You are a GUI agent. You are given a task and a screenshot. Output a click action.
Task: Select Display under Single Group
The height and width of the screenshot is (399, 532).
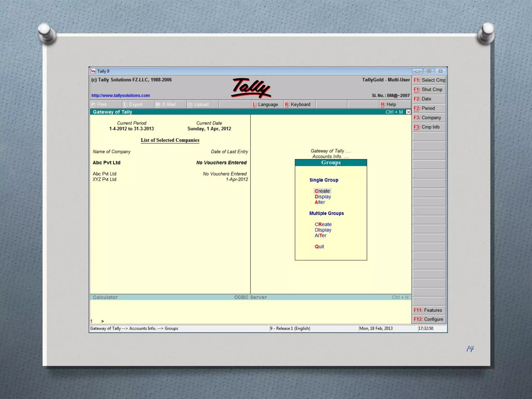(x=323, y=197)
